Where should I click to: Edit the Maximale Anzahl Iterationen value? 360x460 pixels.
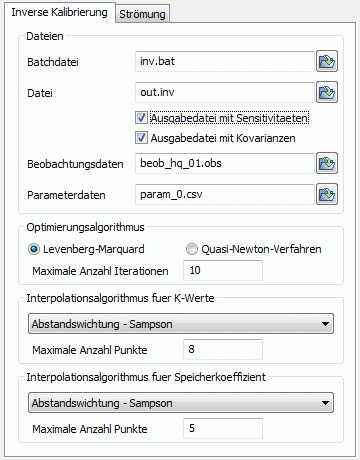[x=223, y=270]
